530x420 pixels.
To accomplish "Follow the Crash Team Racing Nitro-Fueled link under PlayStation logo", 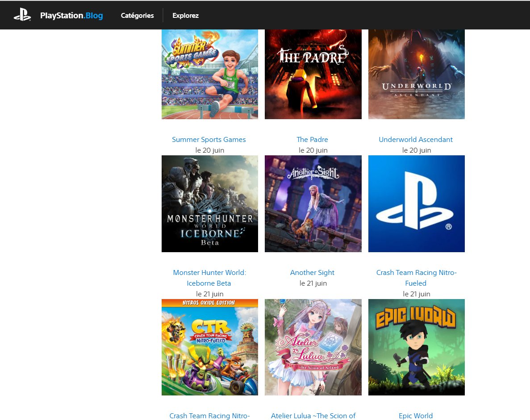I will click(x=417, y=278).
